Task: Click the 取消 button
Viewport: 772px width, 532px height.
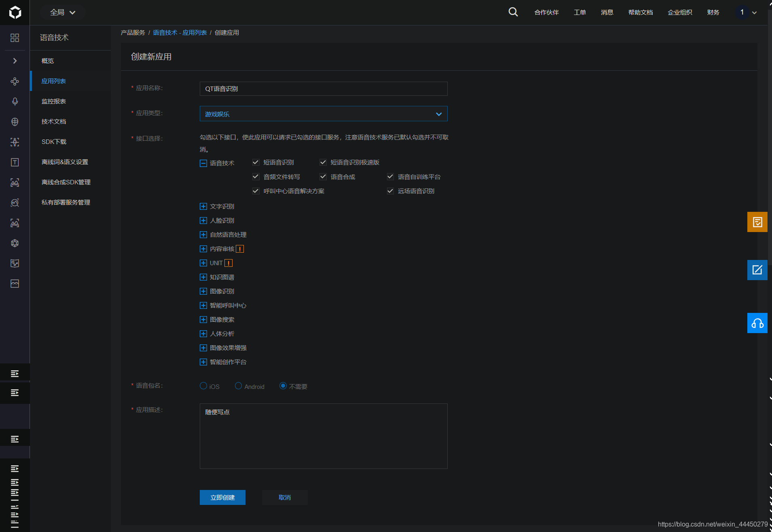Action: pos(285,497)
